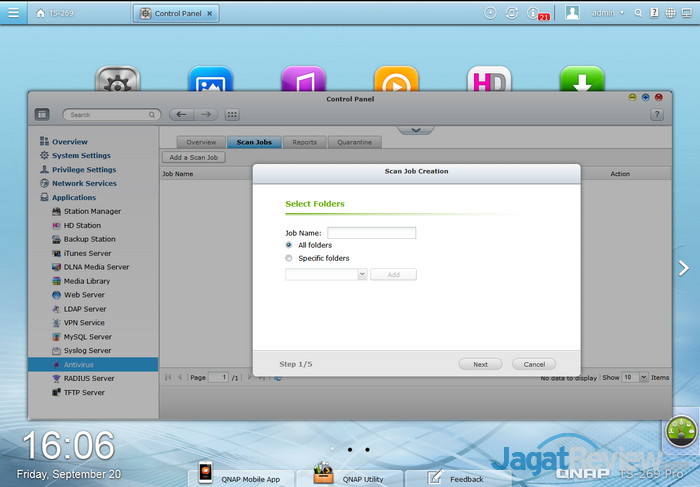Image resolution: width=700 pixels, height=487 pixels.
Task: Click Next in Scan Job Creation
Action: pyautogui.click(x=480, y=364)
